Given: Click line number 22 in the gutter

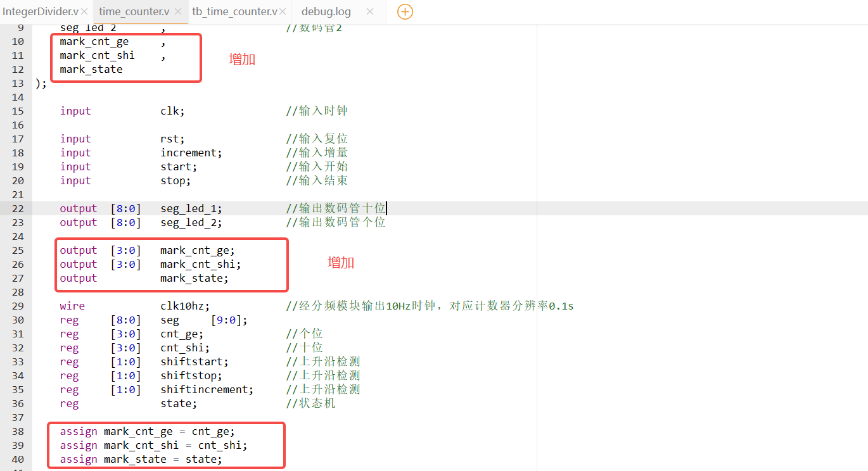Looking at the screenshot, I should pos(17,208).
